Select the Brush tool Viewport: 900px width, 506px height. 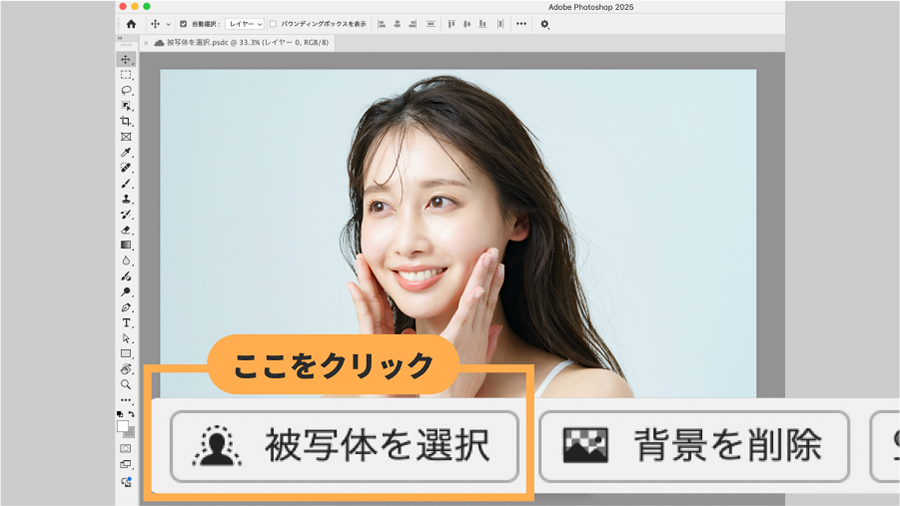(x=126, y=184)
